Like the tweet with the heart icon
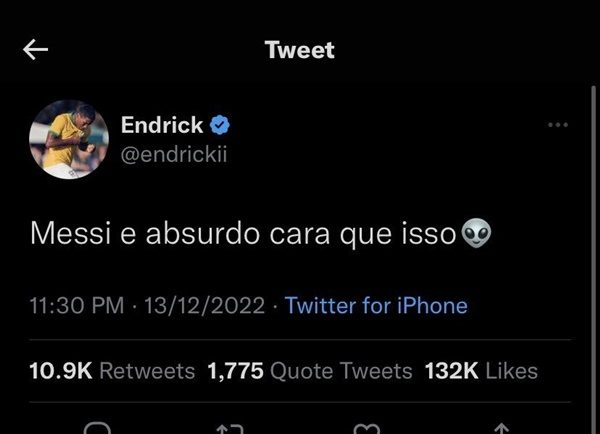 point(367,429)
